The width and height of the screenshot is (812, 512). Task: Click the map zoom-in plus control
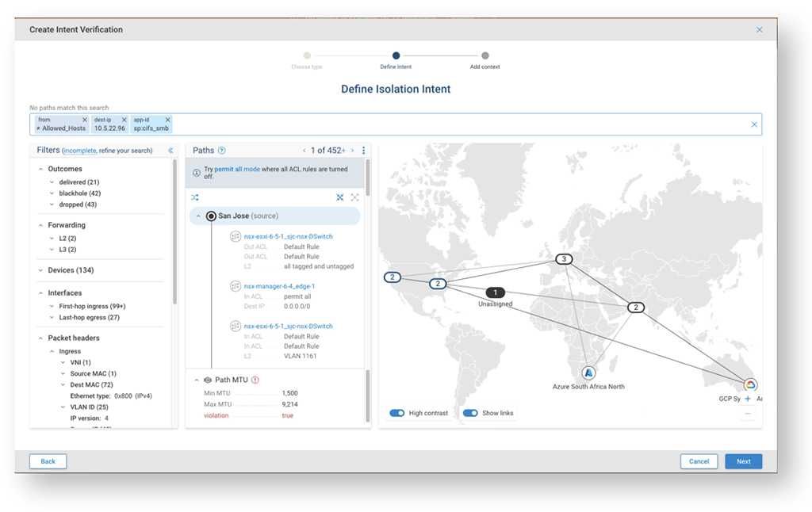(748, 399)
